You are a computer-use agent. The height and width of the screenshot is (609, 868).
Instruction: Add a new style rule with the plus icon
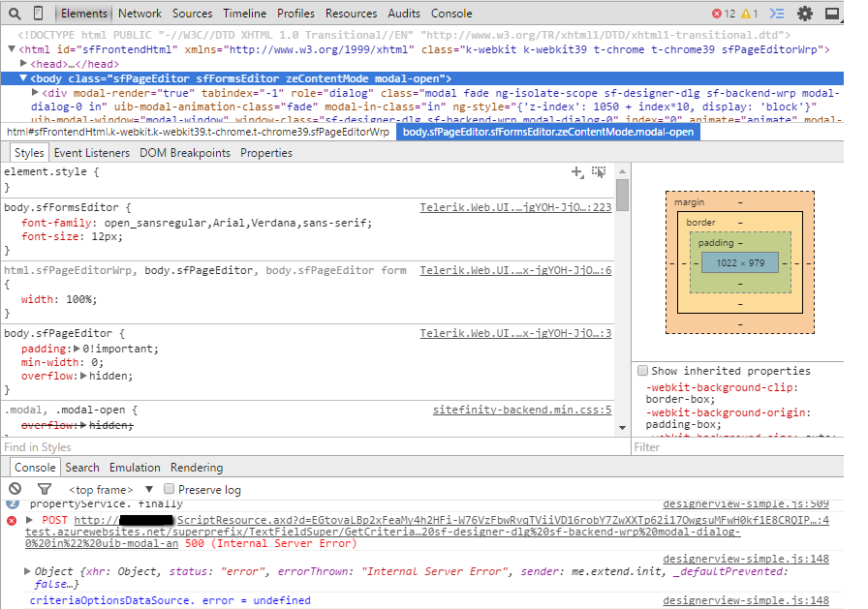click(578, 171)
